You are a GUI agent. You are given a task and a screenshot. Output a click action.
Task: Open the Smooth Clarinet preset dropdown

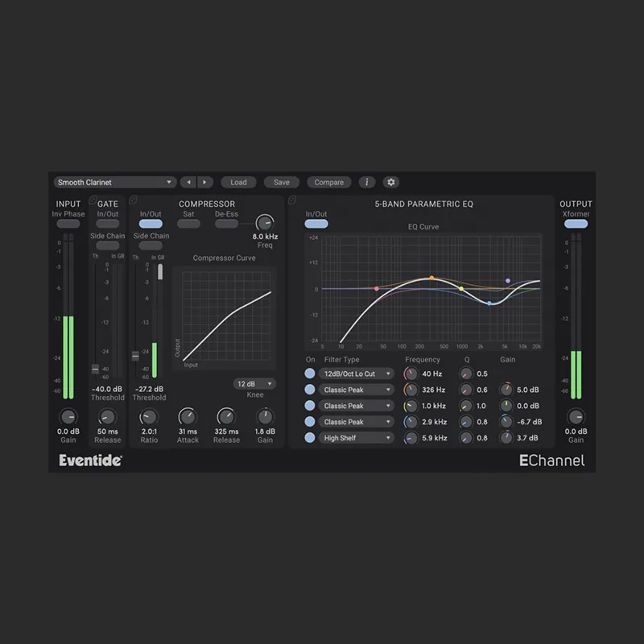point(115,182)
